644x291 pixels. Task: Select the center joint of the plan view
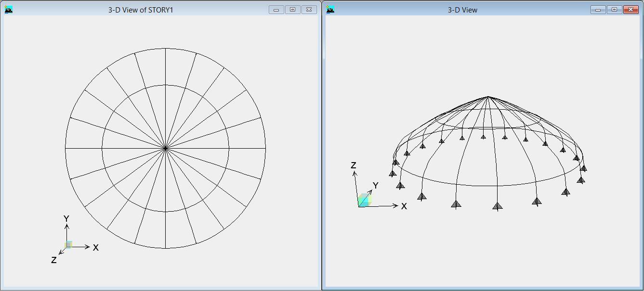(x=166, y=149)
